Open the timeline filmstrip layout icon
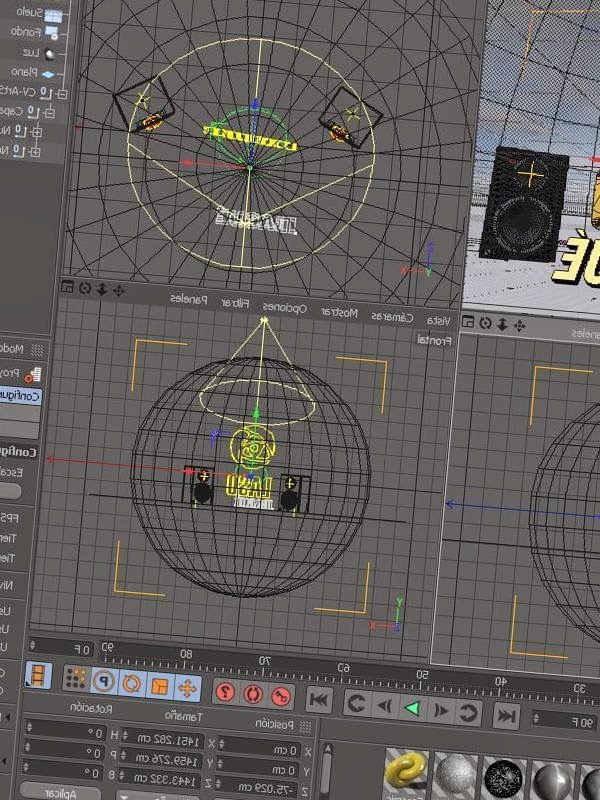Viewport: 600px width, 800px height. 38,676
